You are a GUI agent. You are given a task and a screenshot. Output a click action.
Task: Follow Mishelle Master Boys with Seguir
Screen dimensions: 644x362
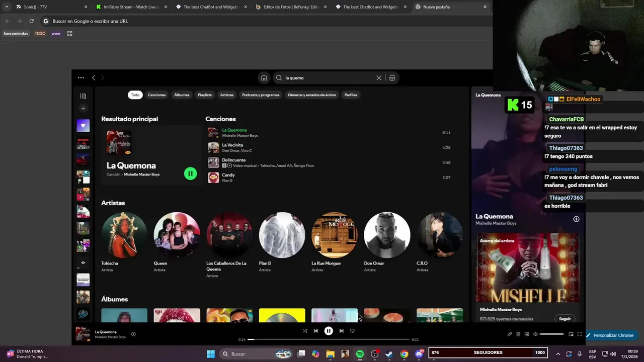(565, 319)
